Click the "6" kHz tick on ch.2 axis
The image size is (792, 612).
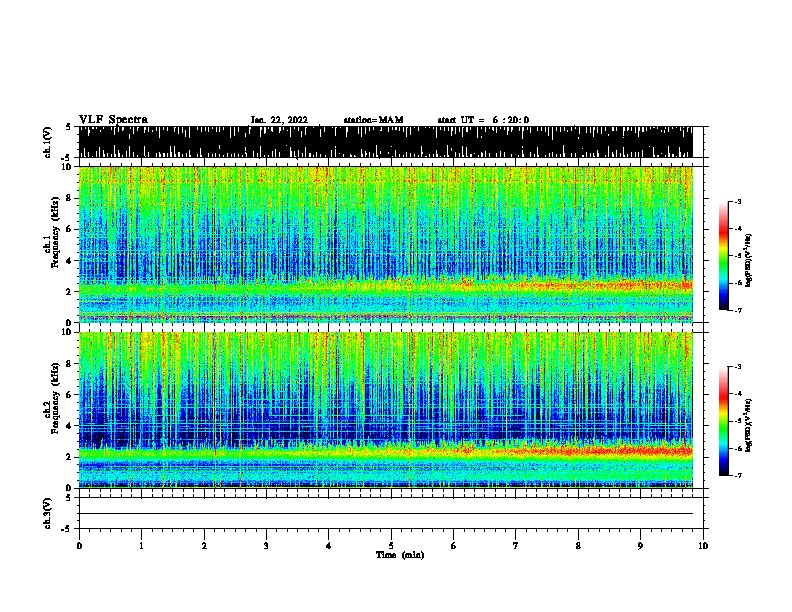69,394
